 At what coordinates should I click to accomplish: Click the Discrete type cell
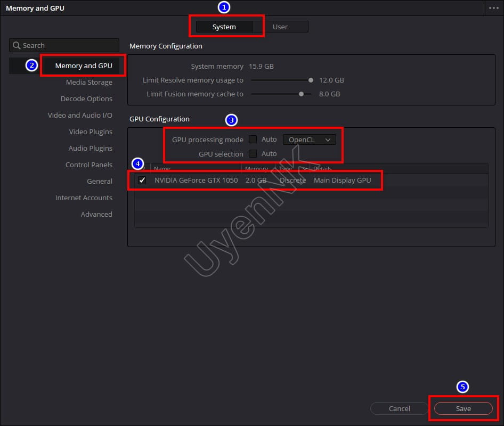(292, 180)
